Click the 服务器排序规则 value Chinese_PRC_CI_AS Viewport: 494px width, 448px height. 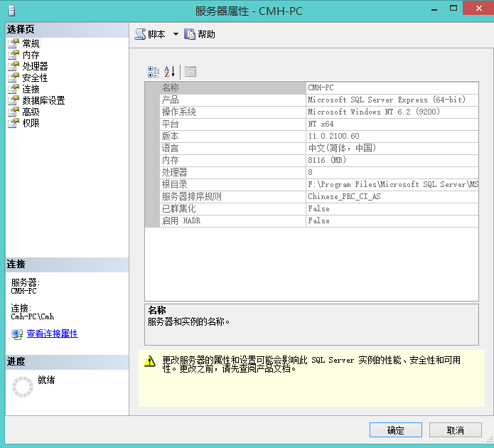[344, 196]
